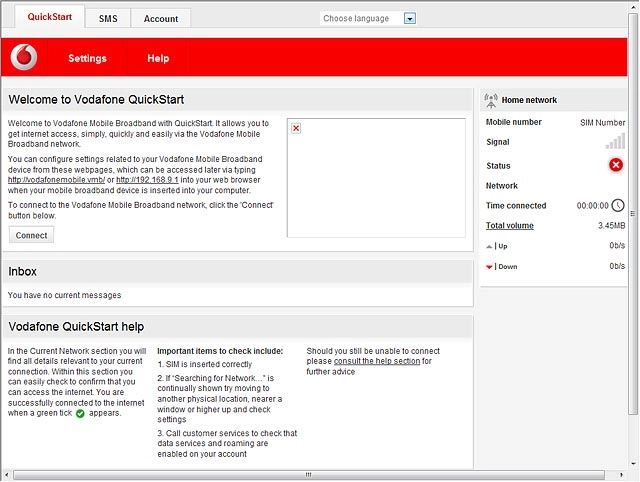
Task: Follow the http://vodafonemobile.vmb/ link
Action: click(56, 180)
